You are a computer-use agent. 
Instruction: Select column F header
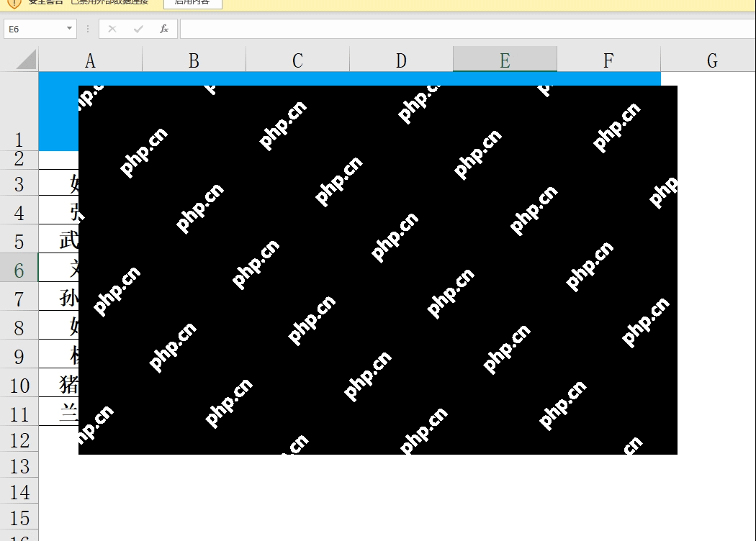pos(608,60)
